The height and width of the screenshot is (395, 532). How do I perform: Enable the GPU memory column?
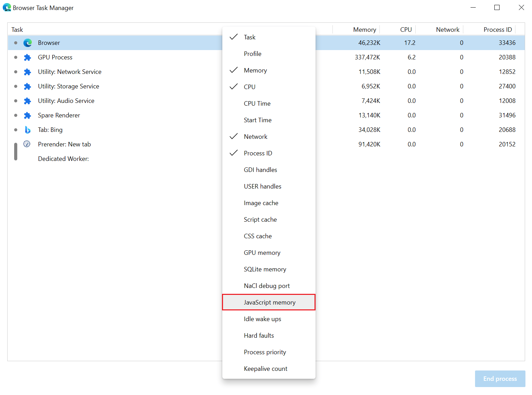tap(262, 252)
